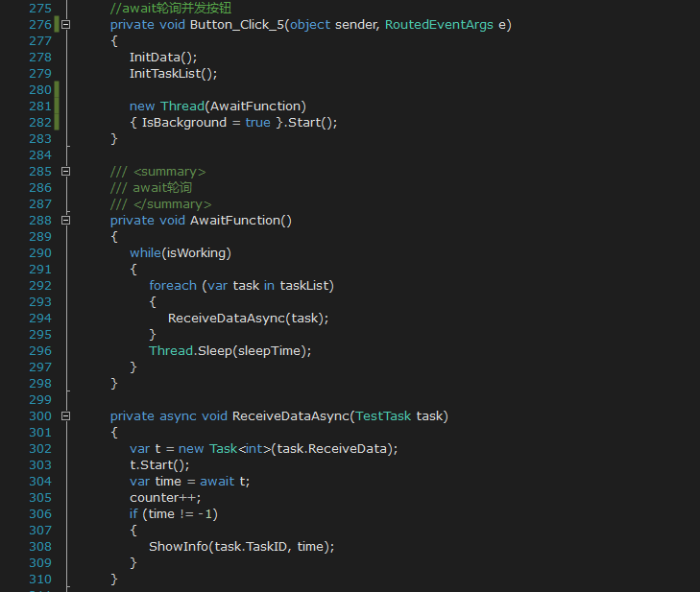Click line number 290
The image size is (700, 592).
coord(40,253)
